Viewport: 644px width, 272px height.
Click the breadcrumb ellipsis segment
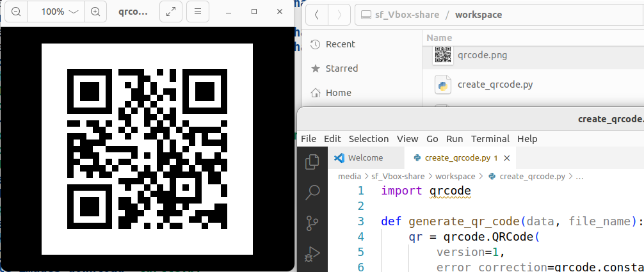pyautogui.click(x=580, y=177)
